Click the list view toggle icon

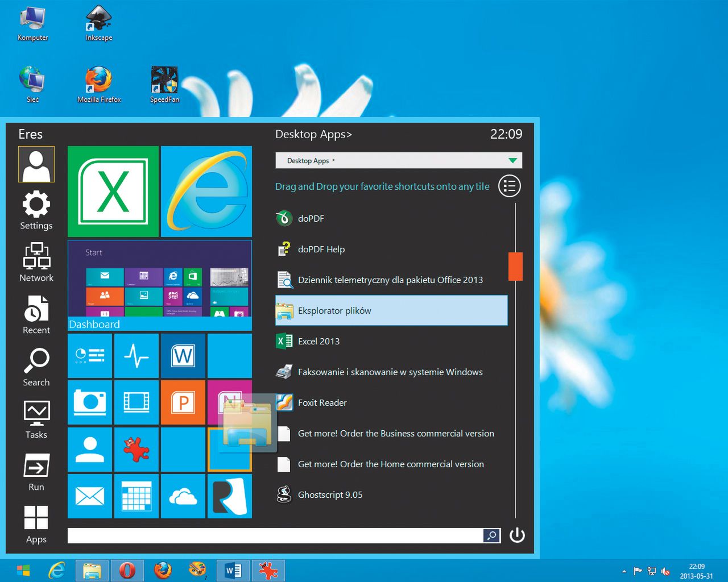(x=510, y=186)
